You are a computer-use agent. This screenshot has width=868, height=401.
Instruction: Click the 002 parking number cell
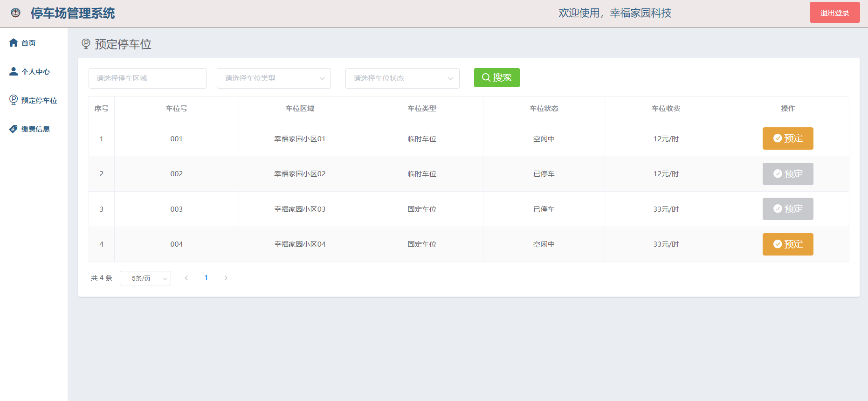tap(177, 174)
